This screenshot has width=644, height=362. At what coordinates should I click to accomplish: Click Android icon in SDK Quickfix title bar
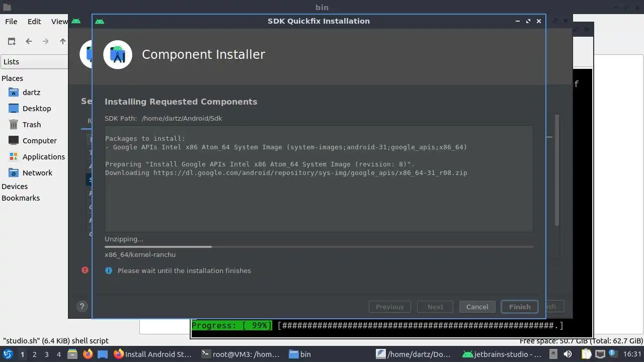(100, 21)
